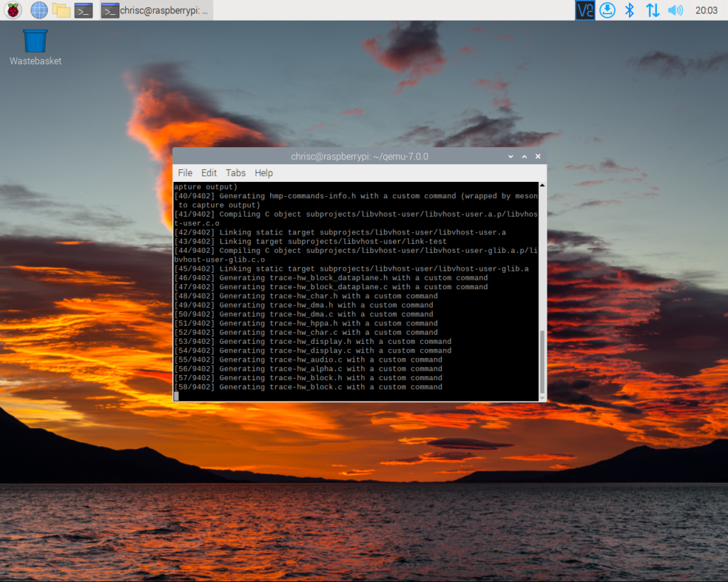The height and width of the screenshot is (582, 728).
Task: Minimize the qemu-7.0.0 terminal window
Action: 510,156
